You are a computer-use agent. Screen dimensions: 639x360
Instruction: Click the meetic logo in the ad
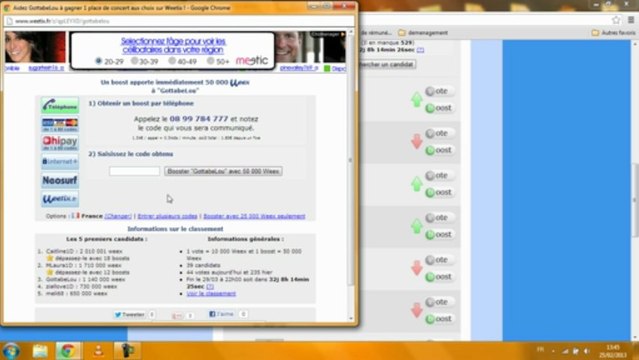[x=251, y=60]
